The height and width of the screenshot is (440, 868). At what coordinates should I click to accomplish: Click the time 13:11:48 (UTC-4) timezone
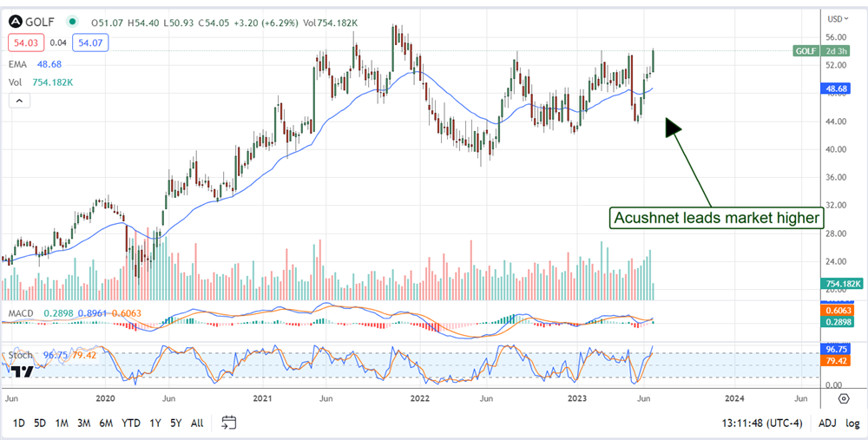point(762,424)
